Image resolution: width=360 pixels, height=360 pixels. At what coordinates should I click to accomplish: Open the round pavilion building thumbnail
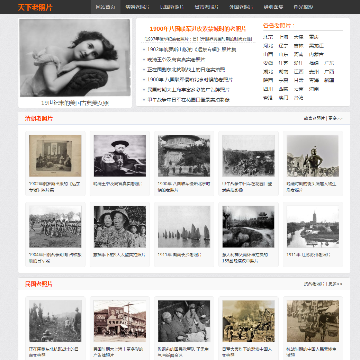point(184,156)
